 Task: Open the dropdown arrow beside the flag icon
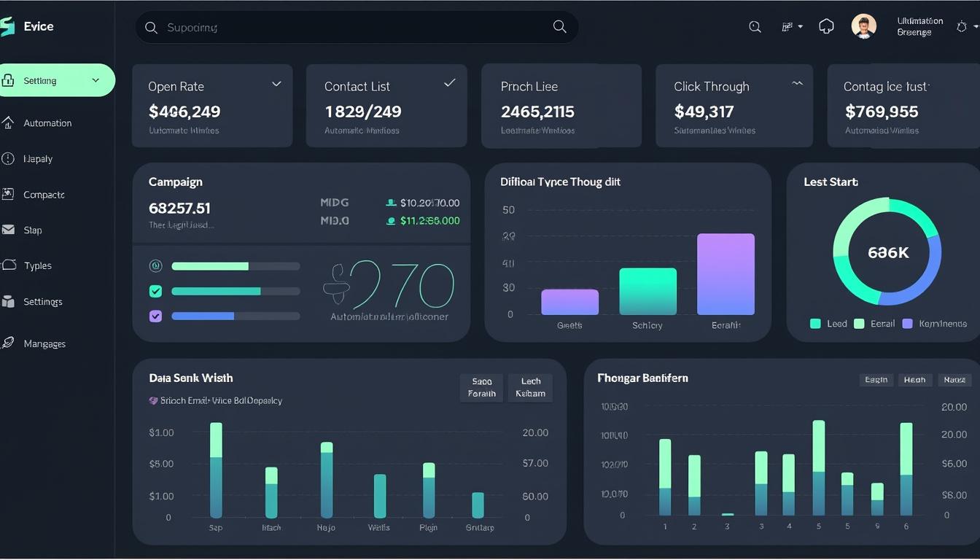pyautogui.click(x=800, y=27)
